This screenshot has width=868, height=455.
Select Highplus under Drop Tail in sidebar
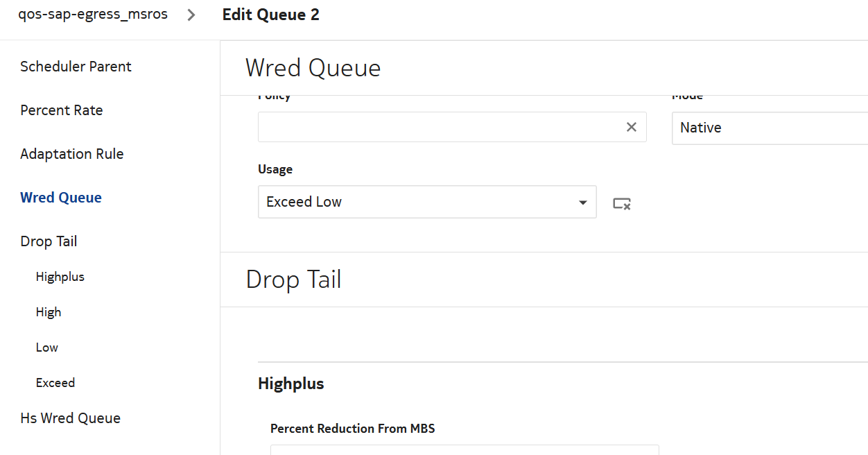60,277
